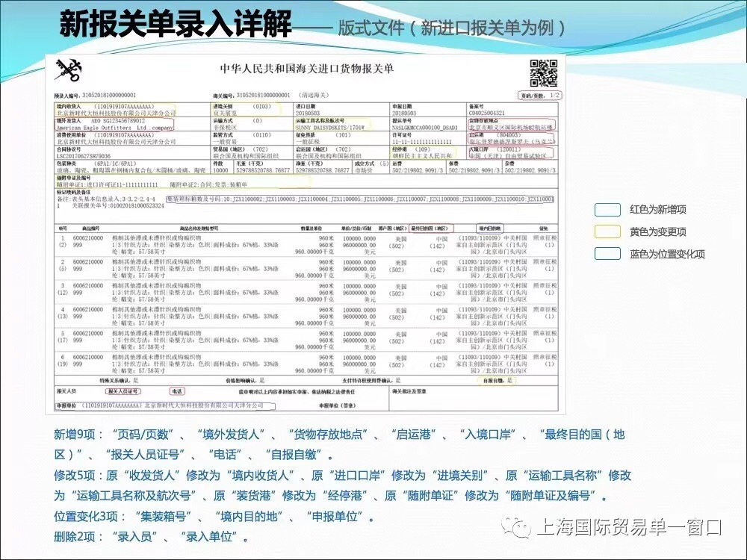Click the 自报自缴 field
This screenshot has width=747, height=560.
tap(496, 380)
